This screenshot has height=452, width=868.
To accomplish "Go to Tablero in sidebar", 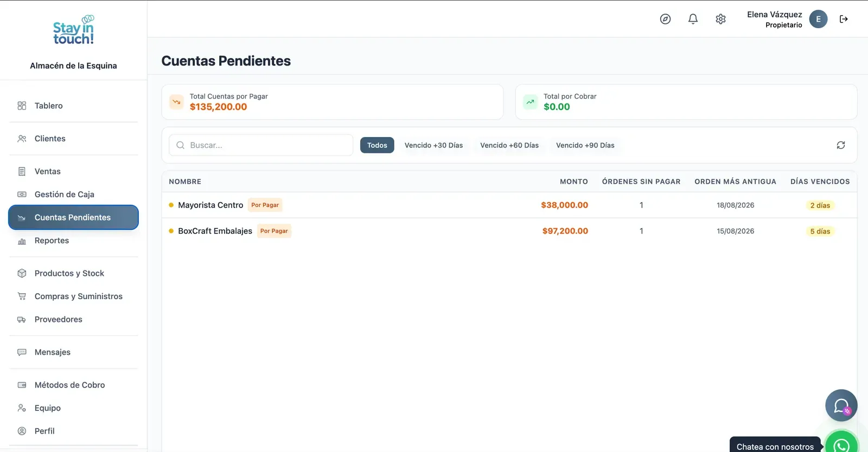I will [x=73, y=106].
